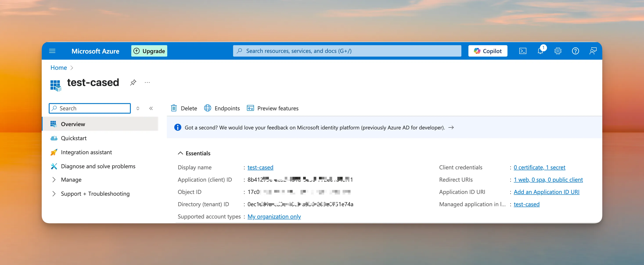This screenshot has height=265, width=644.
Task: Click the Directory (tenant) ID value
Action: pos(300,204)
